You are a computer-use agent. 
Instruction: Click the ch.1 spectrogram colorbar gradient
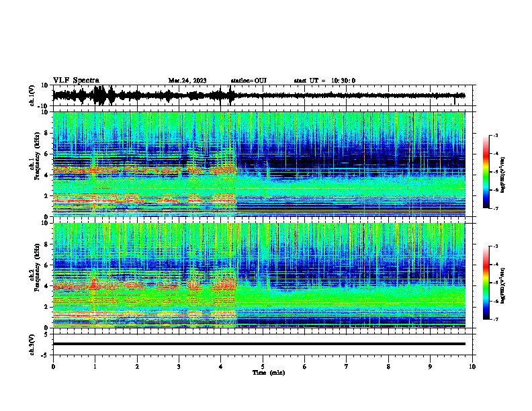[x=486, y=172]
